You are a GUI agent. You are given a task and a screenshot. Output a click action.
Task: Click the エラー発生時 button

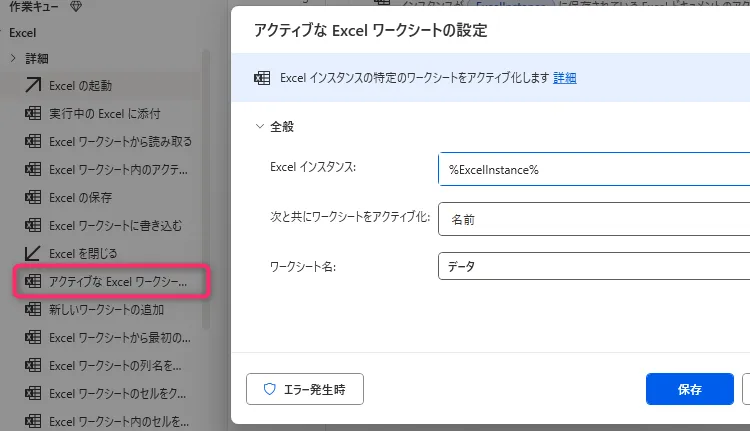point(305,390)
